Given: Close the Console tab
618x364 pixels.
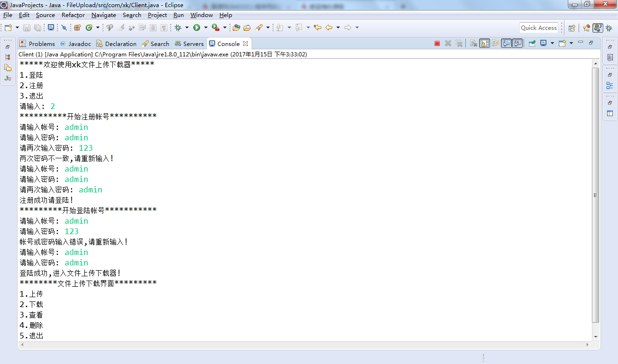Looking at the screenshot, I should click(245, 44).
